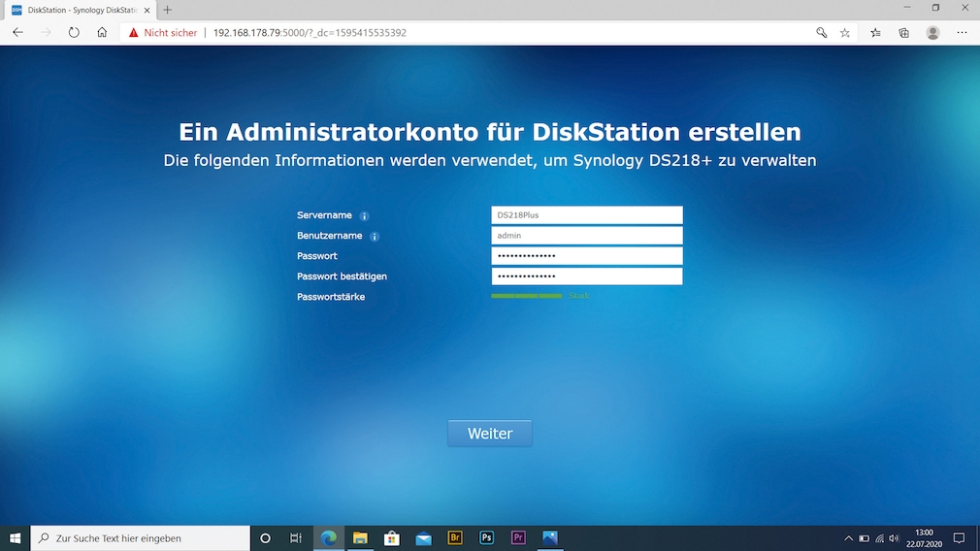Open Photoshop from the Windows taskbar

click(487, 537)
